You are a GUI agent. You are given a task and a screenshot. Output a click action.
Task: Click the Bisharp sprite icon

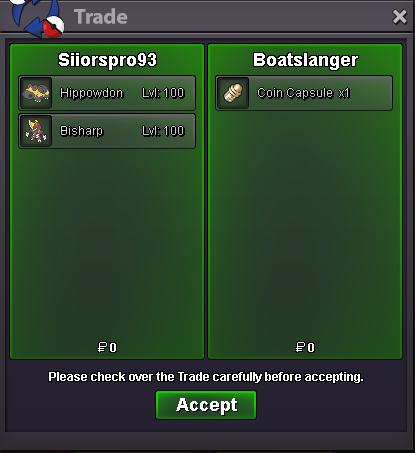36,131
